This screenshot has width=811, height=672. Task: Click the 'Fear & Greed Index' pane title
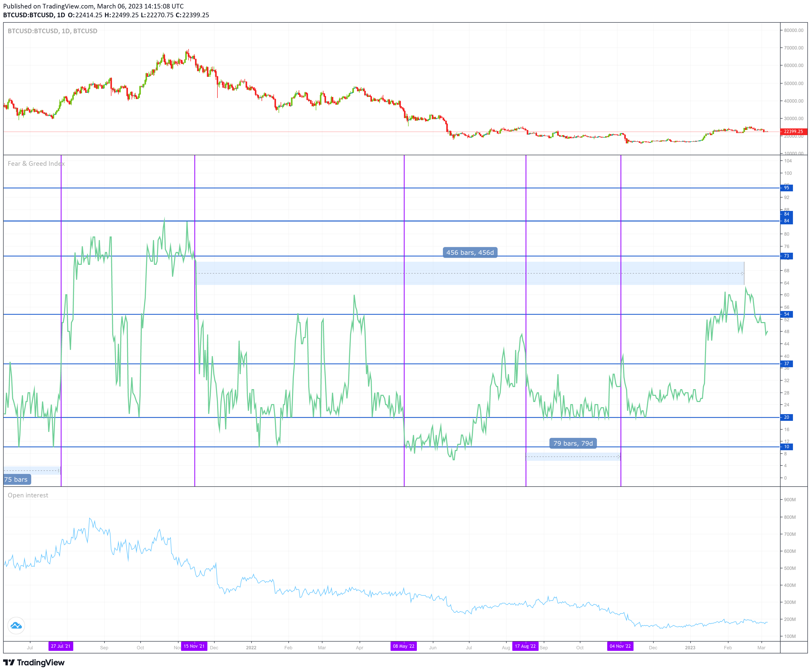coord(36,164)
